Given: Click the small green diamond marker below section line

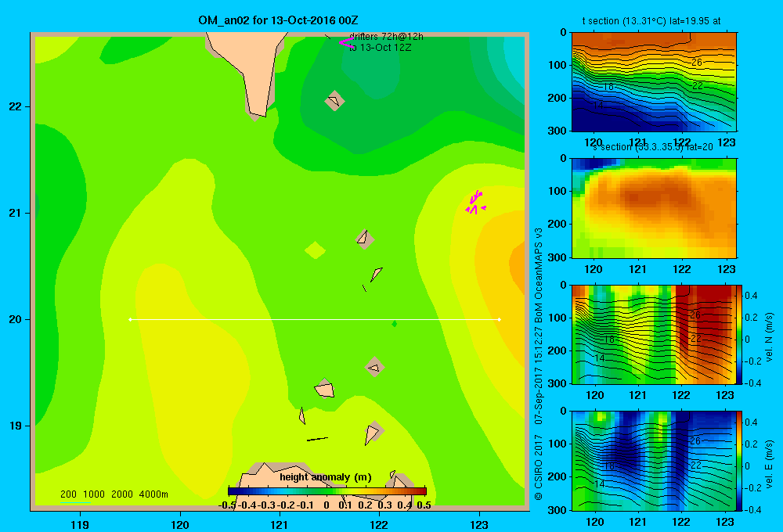Looking at the screenshot, I should point(395,324).
